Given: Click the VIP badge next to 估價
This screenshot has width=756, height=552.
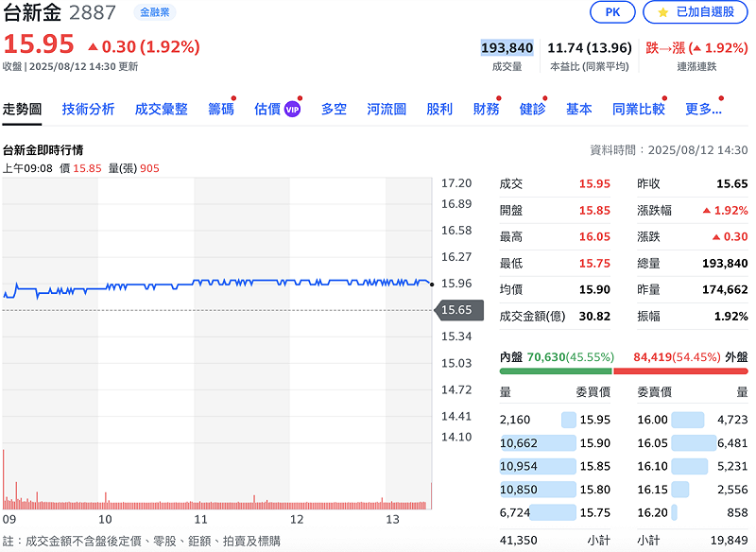Looking at the screenshot, I should (x=292, y=110).
